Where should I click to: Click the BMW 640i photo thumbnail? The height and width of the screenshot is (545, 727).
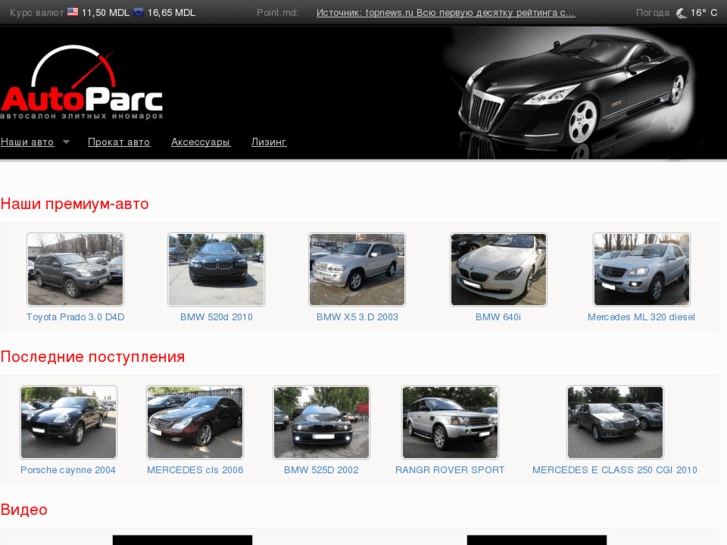pyautogui.click(x=498, y=269)
